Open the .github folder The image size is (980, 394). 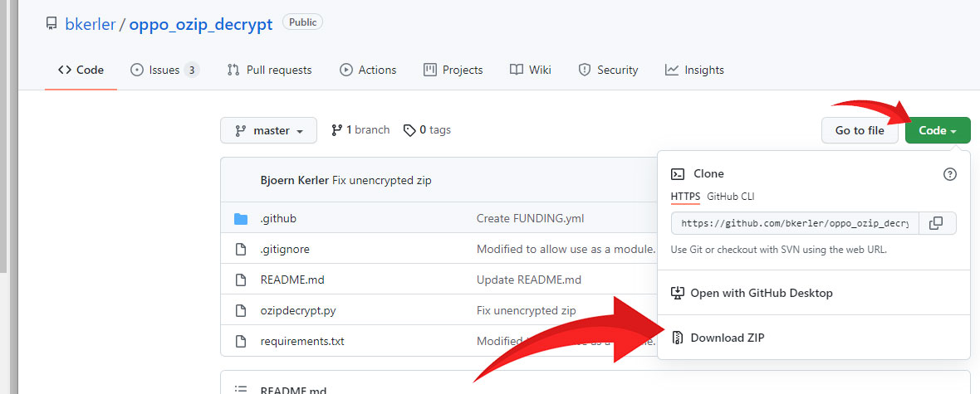pos(278,218)
